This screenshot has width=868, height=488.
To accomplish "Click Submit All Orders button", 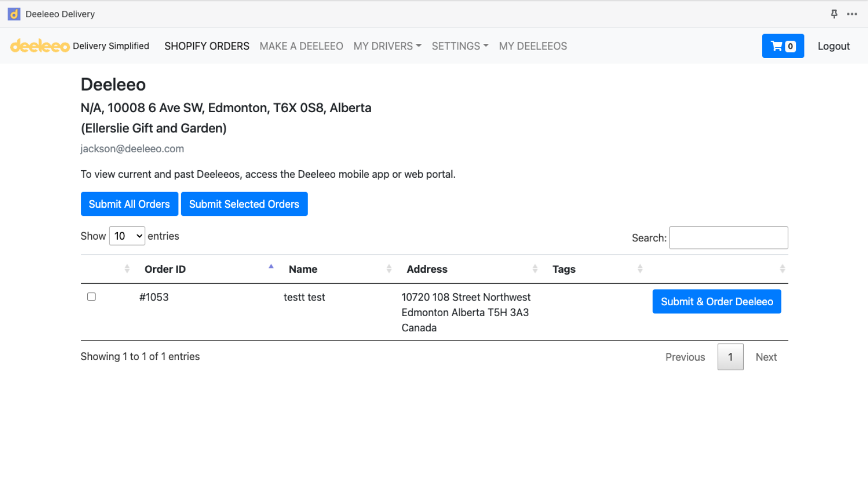I will coord(129,204).
